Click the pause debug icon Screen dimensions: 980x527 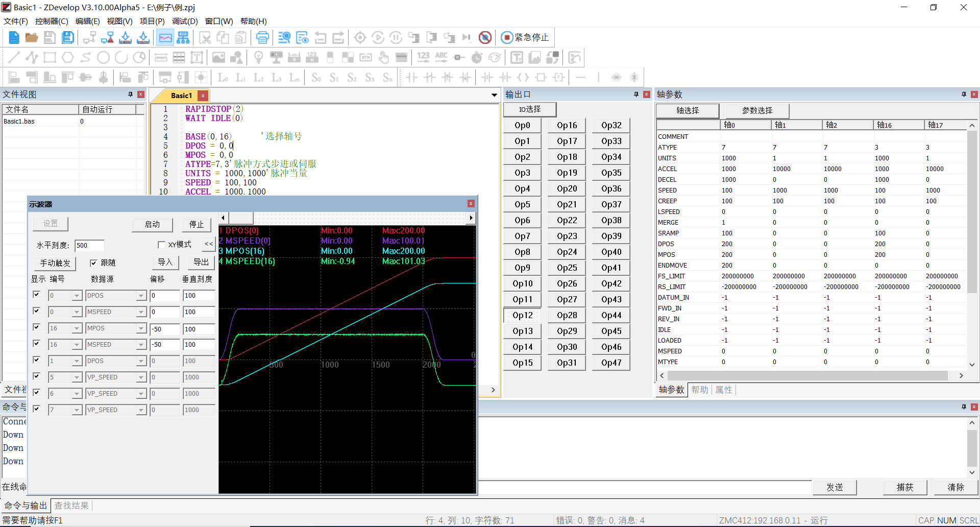[x=396, y=37]
